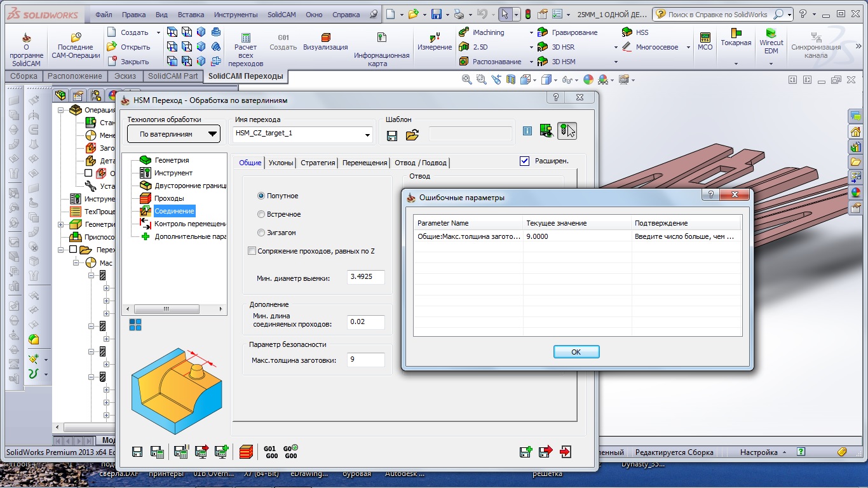868x488 pixels.
Task: Open the Настройка status bar dropdown
Action: pos(763,452)
